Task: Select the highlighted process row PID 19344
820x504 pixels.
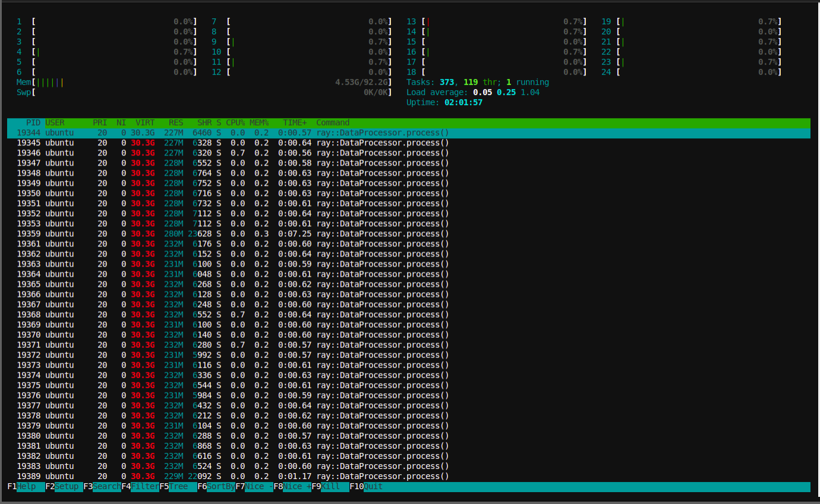Action: [409, 133]
